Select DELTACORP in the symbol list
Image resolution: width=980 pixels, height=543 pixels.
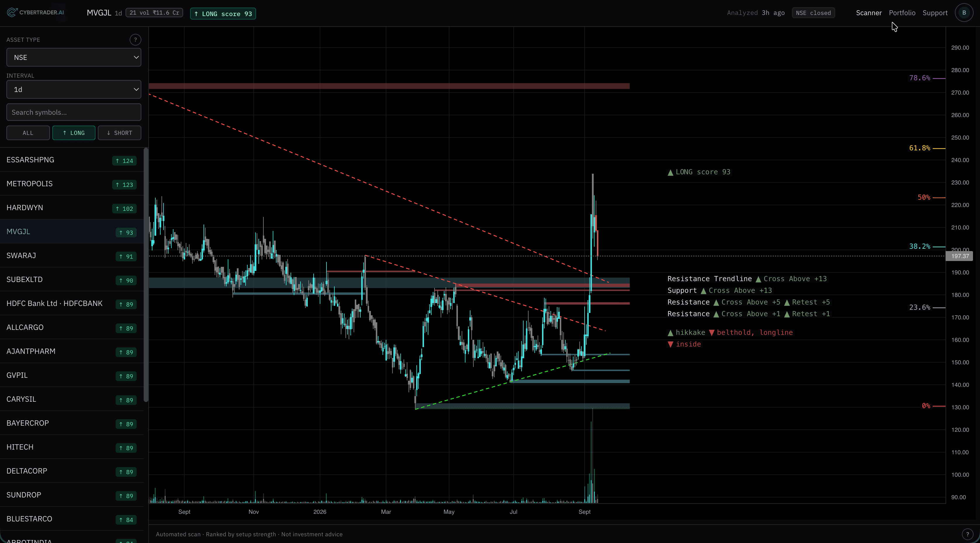[72, 471]
